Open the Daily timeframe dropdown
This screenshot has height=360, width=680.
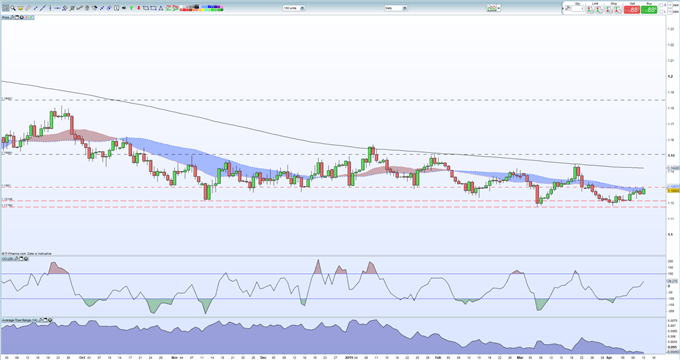[x=405, y=8]
